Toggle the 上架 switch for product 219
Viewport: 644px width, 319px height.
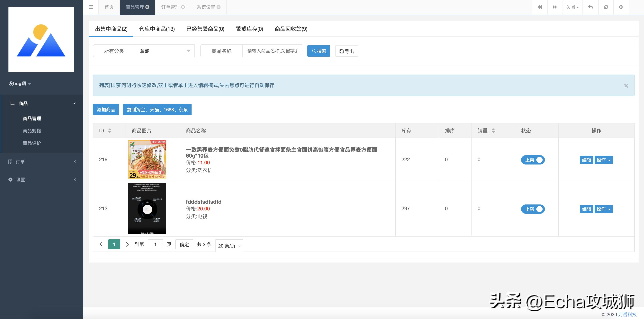[x=533, y=160]
